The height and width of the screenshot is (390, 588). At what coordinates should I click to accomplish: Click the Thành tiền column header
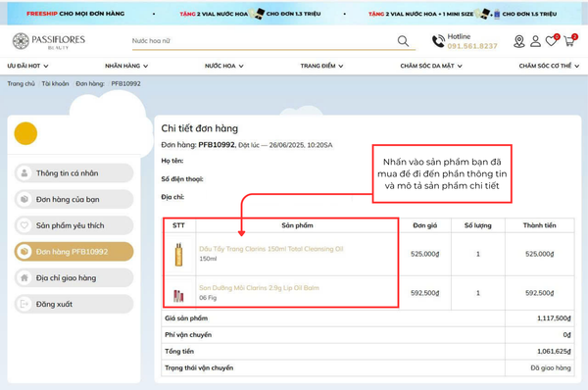540,225
